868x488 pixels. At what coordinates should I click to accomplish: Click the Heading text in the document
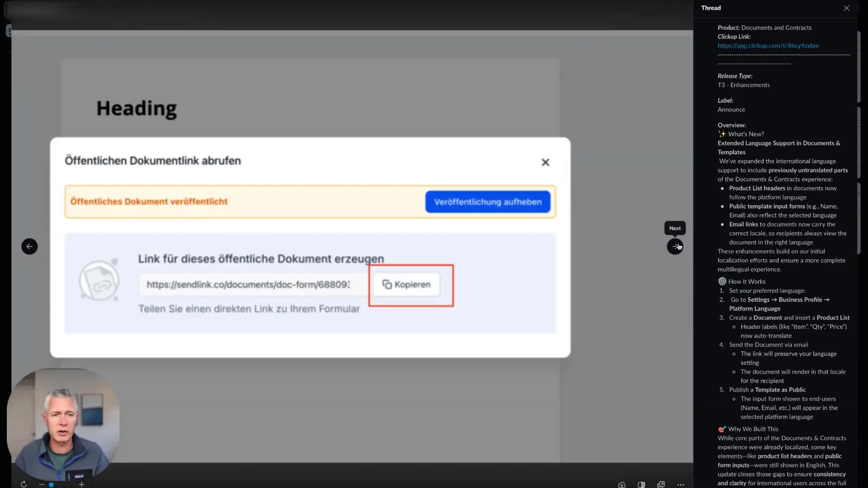click(136, 108)
